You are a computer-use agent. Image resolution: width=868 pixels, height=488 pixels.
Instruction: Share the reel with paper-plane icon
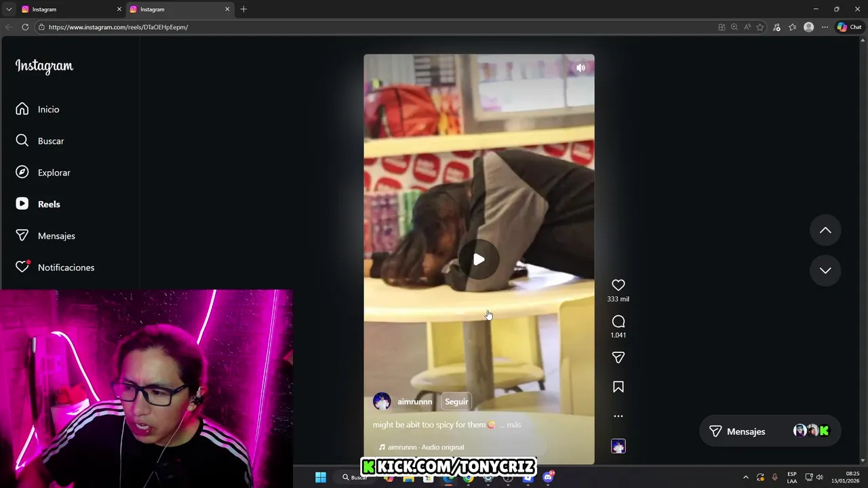pyautogui.click(x=618, y=357)
